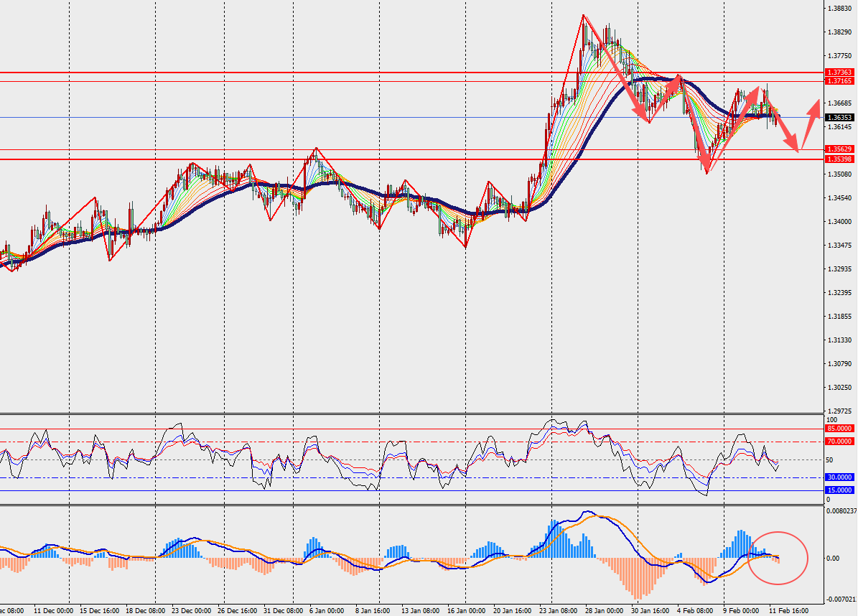Click the 1.35398 red price label
Viewport: 858px width, 616px height.
coord(839,159)
